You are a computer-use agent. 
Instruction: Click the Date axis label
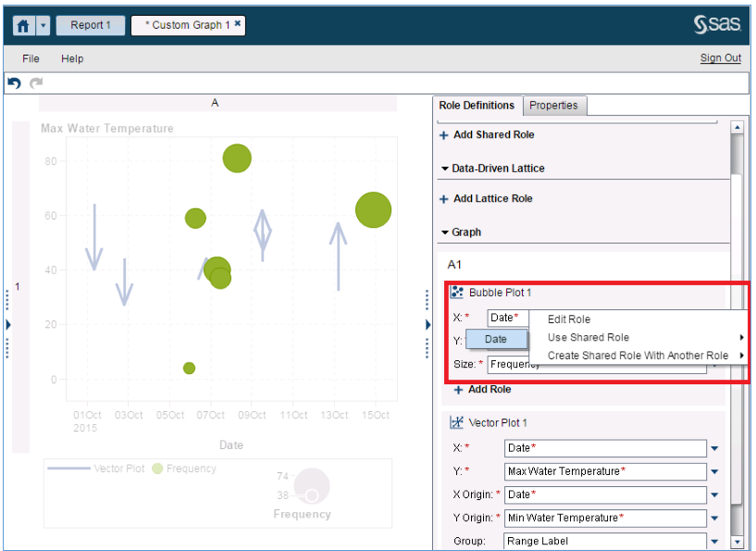pyautogui.click(x=231, y=445)
